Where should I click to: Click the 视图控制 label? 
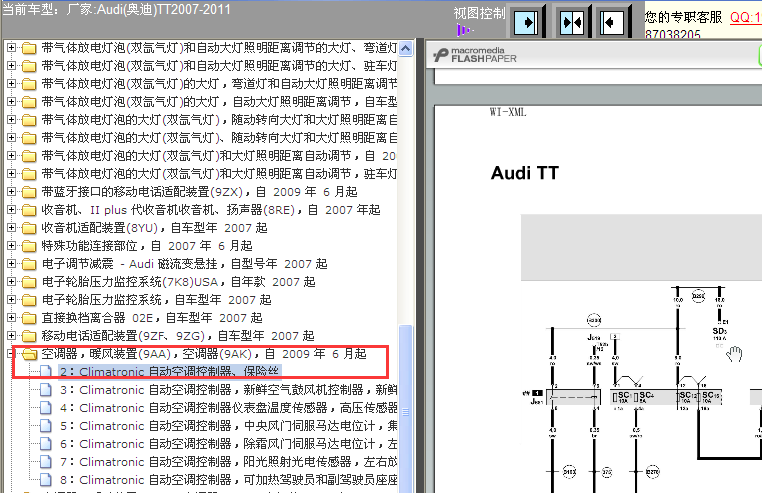click(x=479, y=13)
